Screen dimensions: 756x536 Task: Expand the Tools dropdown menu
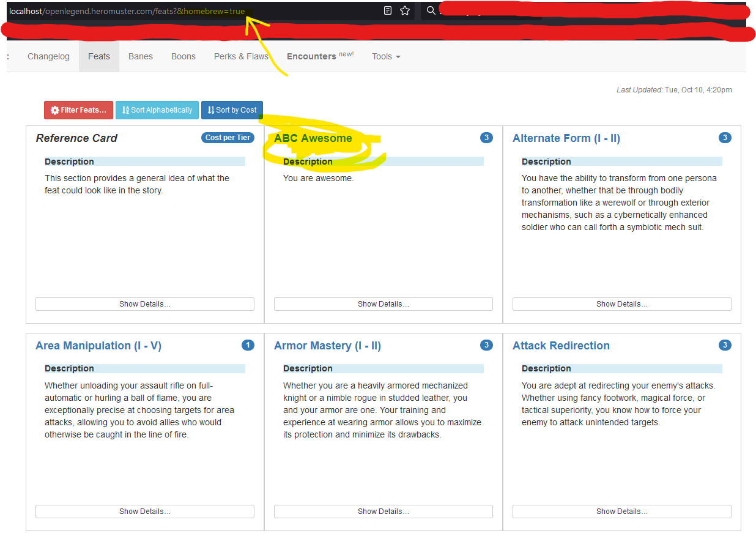[x=386, y=56]
